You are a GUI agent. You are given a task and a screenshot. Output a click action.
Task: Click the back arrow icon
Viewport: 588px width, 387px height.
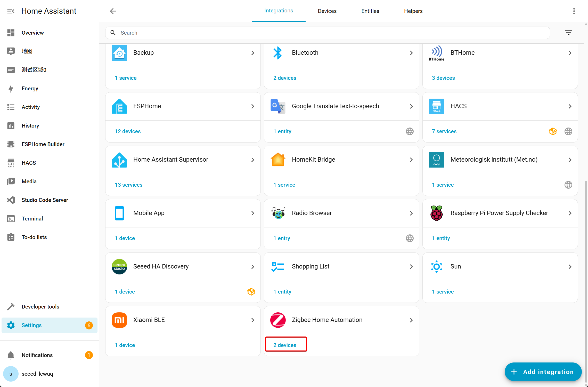pos(113,11)
